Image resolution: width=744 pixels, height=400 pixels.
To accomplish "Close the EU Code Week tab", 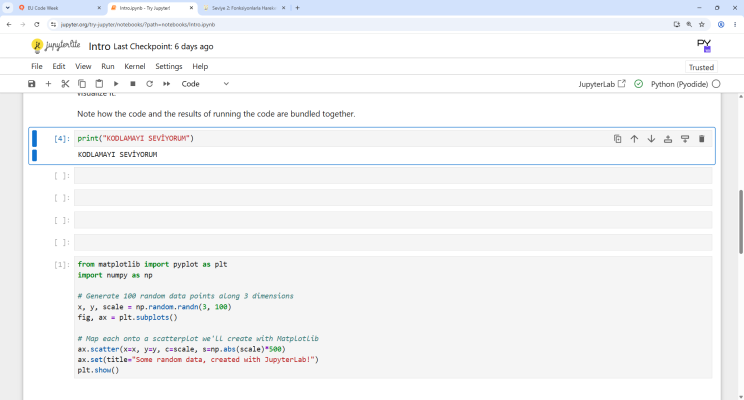I will 99,8.
